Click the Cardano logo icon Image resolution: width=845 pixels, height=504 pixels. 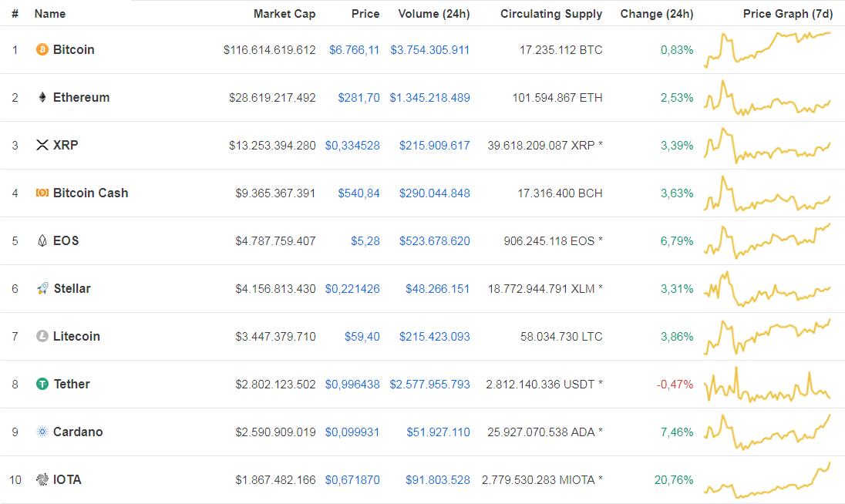[x=42, y=432]
